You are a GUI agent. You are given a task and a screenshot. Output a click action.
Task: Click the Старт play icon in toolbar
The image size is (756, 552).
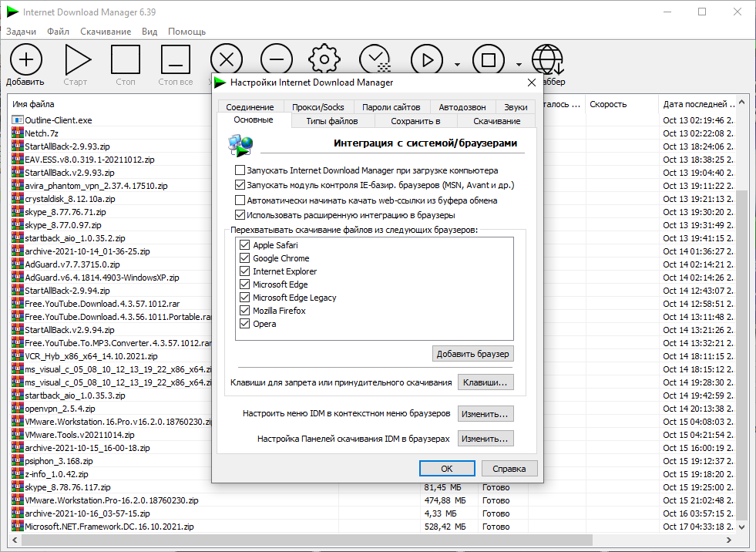[x=76, y=59]
